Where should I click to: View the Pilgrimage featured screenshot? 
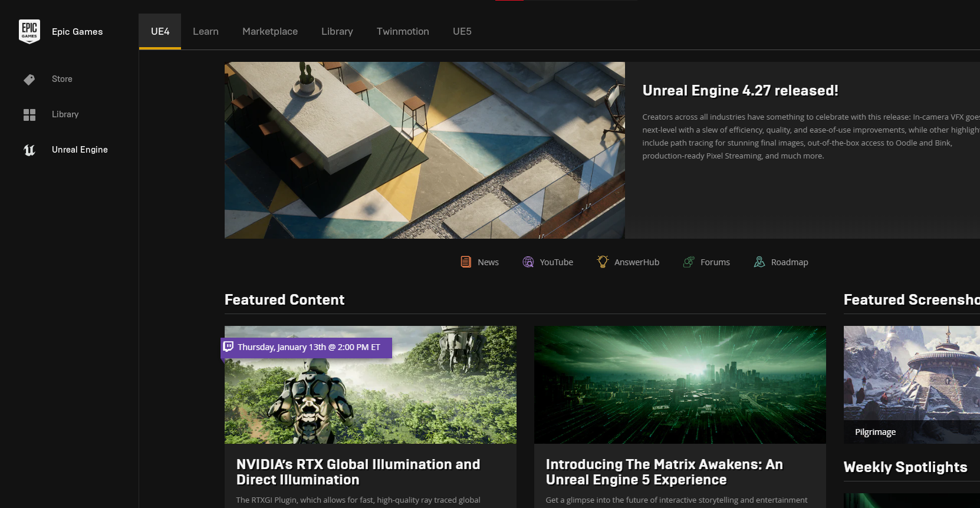[x=912, y=385]
